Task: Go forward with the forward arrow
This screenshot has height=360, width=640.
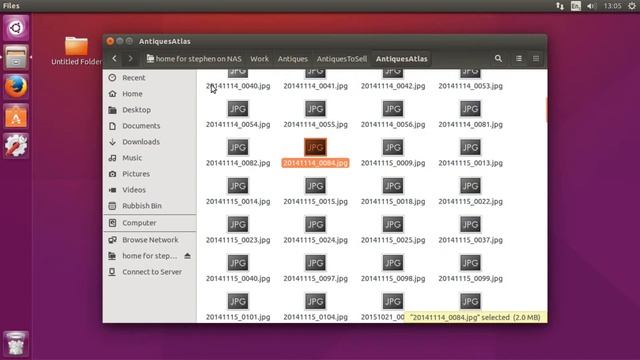Action: click(x=130, y=59)
